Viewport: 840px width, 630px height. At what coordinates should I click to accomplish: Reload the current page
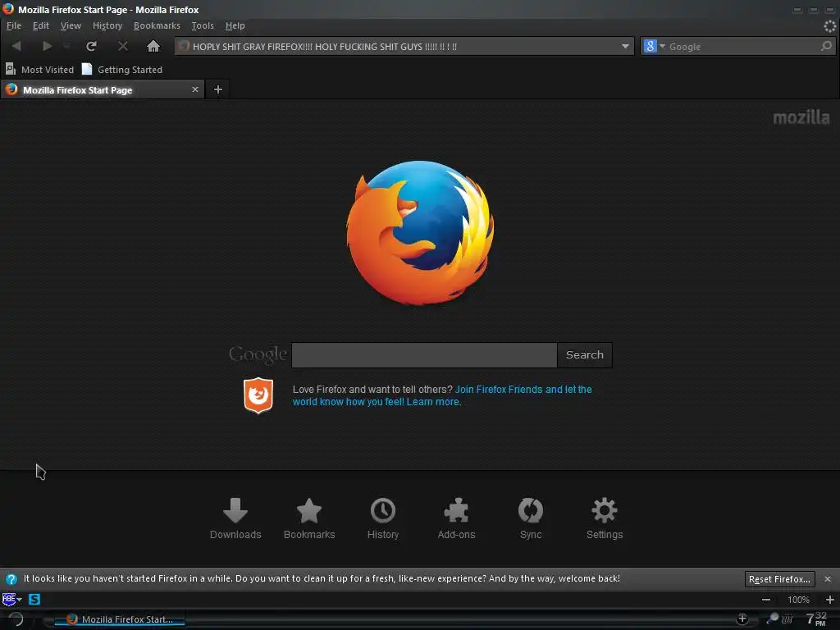(x=92, y=46)
